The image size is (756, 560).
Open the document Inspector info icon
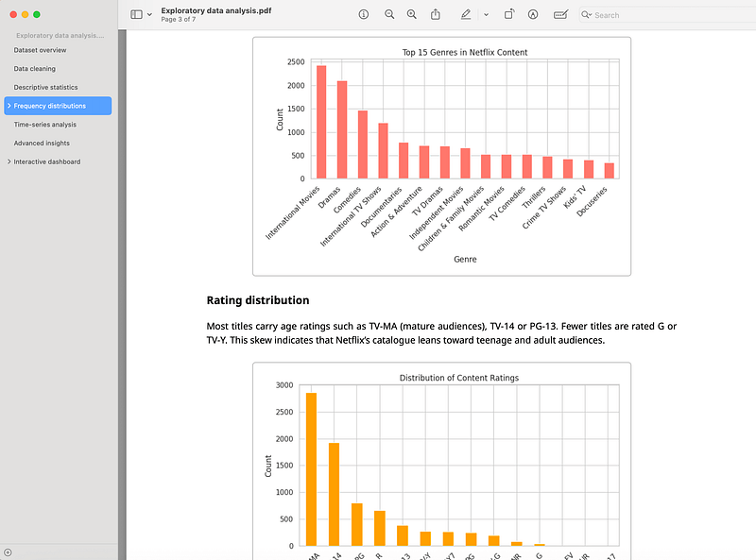[x=364, y=14]
